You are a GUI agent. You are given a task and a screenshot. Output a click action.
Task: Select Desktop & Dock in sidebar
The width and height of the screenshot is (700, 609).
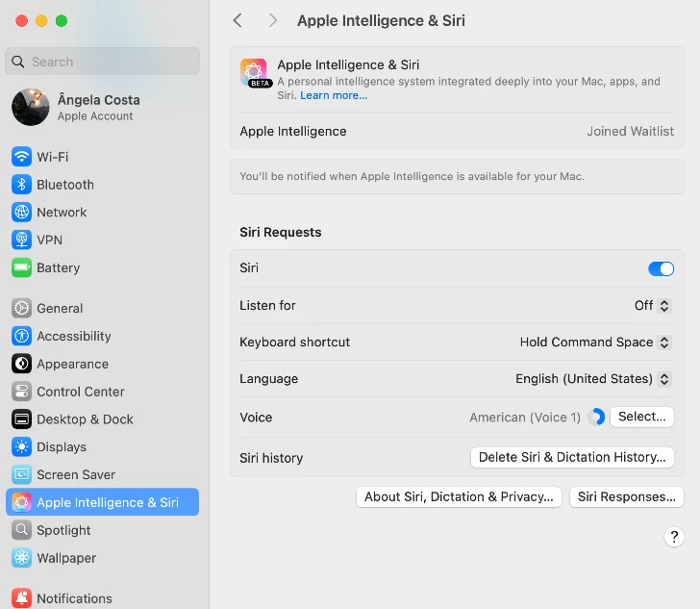pyautogui.click(x=102, y=419)
